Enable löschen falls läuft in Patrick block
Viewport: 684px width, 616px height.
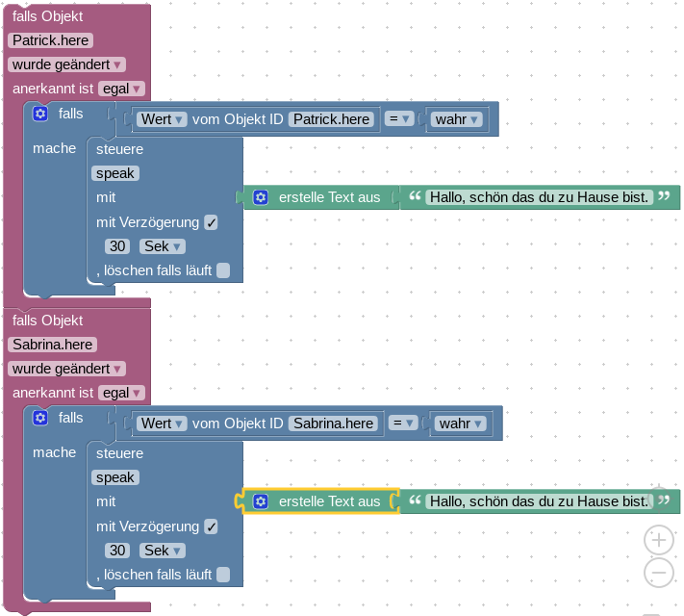tap(223, 270)
